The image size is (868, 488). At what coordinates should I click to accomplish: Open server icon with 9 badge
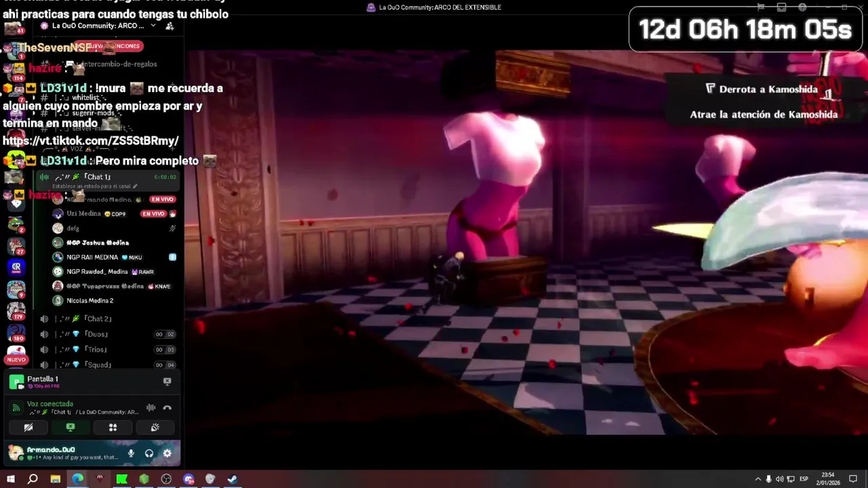point(16,289)
